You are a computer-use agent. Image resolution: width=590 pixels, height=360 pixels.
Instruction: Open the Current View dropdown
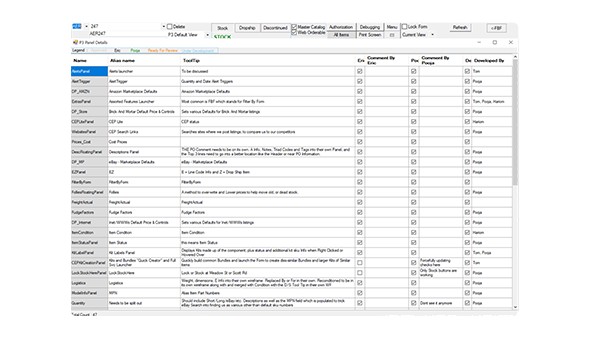[432, 35]
